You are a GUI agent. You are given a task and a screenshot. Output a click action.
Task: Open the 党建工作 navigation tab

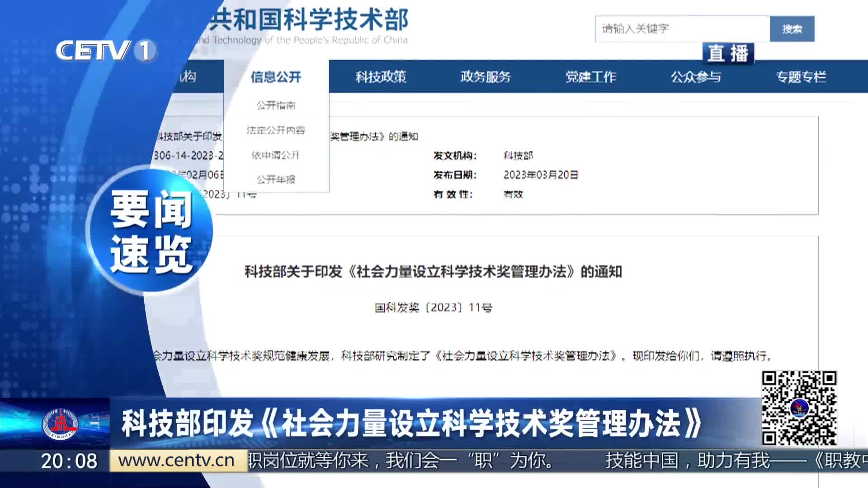click(x=591, y=77)
